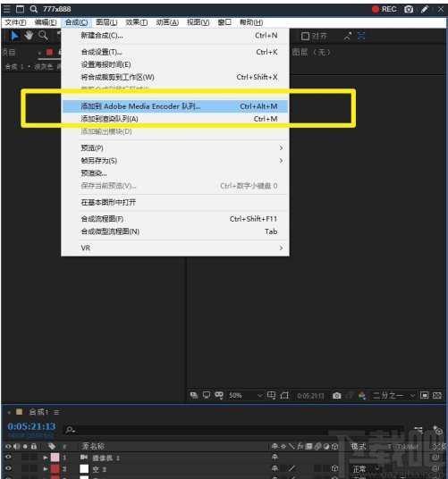Click the viewer 0:05:21:13 time display
Viewport: 448px width, 479px height.
point(310,396)
